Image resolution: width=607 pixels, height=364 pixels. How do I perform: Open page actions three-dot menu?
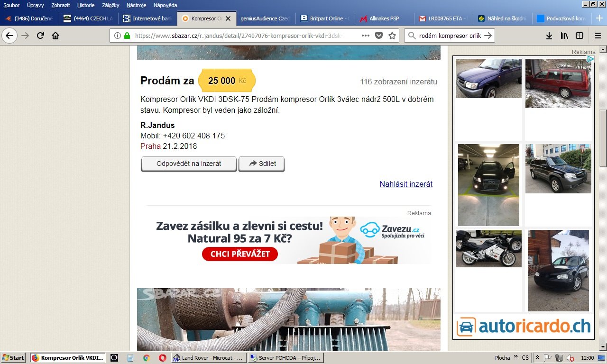[x=366, y=36]
